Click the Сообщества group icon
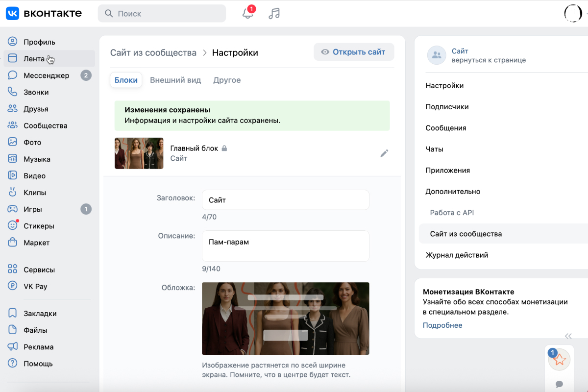Image resolution: width=588 pixels, height=392 pixels. [x=13, y=125]
